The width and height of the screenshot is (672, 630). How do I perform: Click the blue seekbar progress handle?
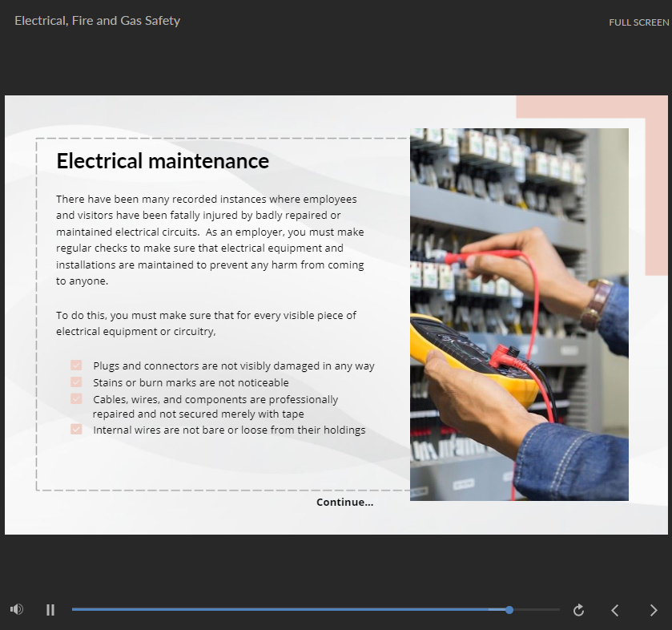[x=509, y=610]
